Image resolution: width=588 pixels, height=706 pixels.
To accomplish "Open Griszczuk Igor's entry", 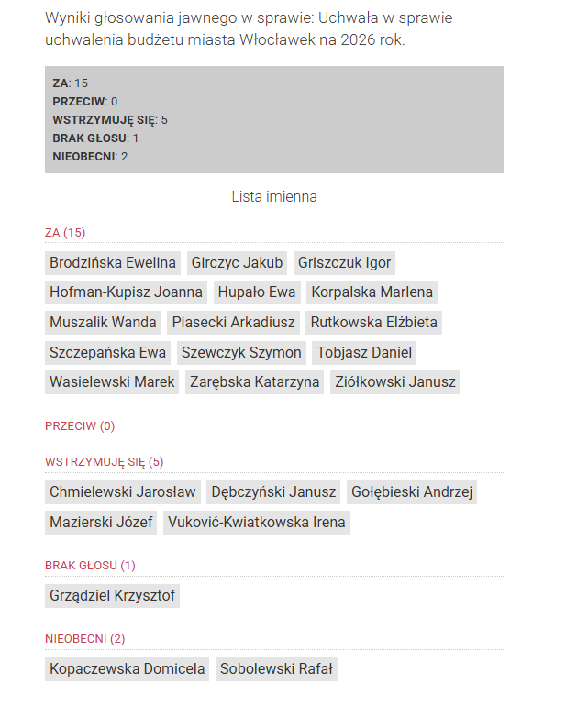I will tap(344, 263).
